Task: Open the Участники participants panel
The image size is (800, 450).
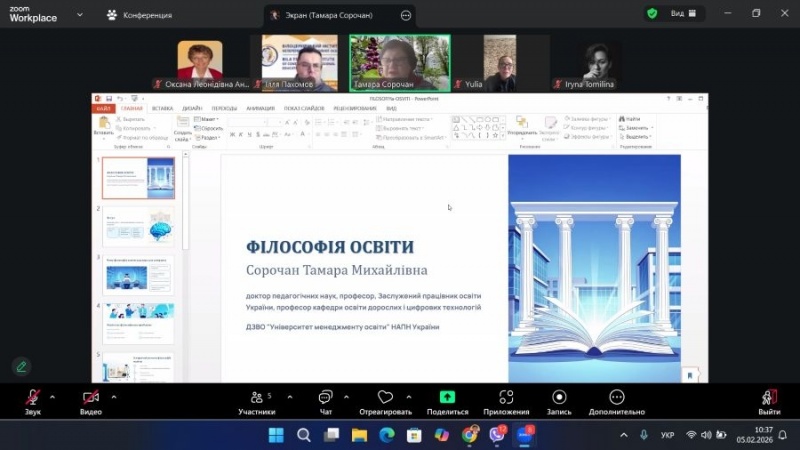Action: point(256,398)
